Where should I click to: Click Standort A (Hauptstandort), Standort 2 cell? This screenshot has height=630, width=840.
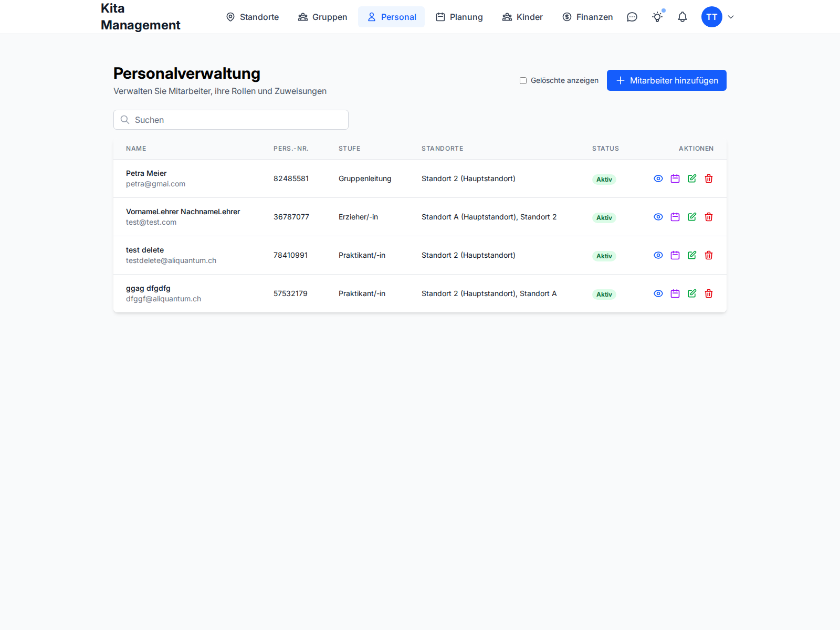click(x=489, y=217)
